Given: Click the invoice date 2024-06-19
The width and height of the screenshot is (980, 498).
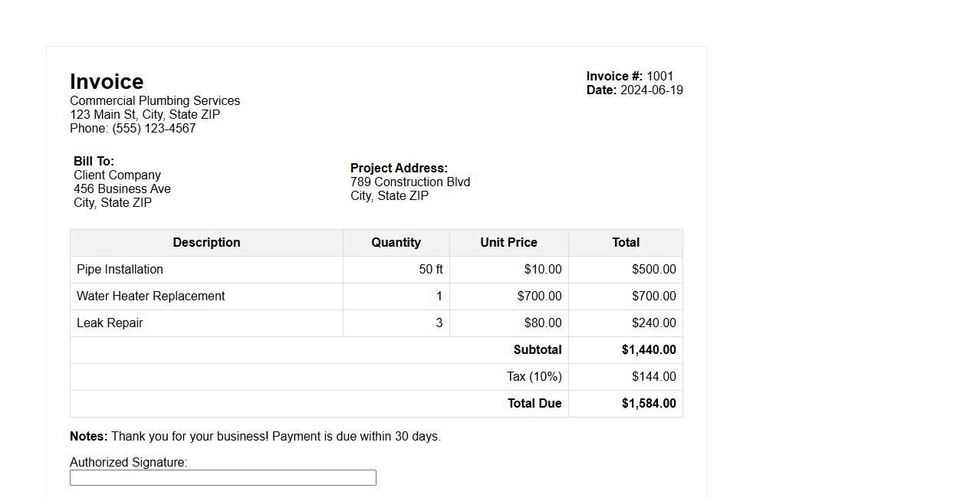Looking at the screenshot, I should 651,90.
